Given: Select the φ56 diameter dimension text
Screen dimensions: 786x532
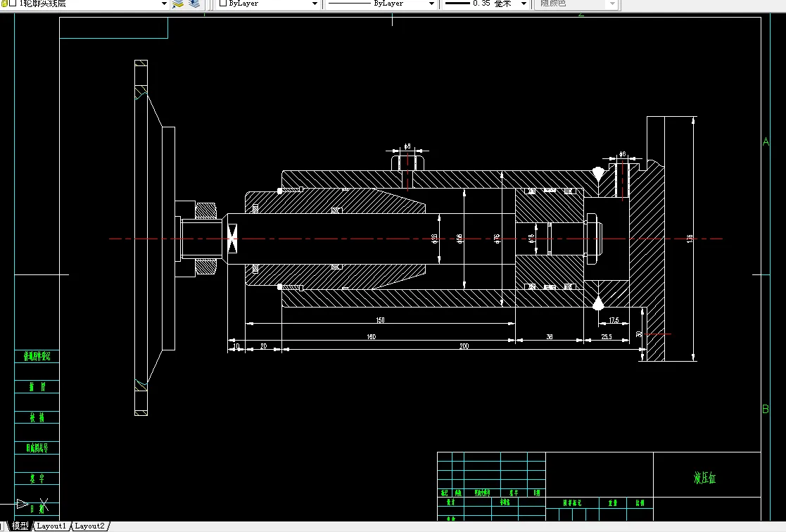Looking at the screenshot, I should 459,239.
